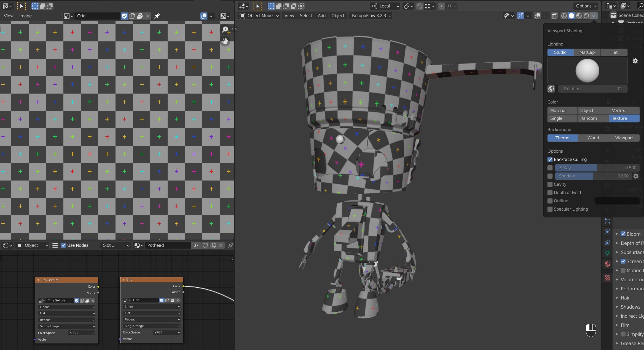This screenshot has width=644, height=350.
Task: Expand the Slot 1 material slot dropdown
Action: (x=115, y=245)
